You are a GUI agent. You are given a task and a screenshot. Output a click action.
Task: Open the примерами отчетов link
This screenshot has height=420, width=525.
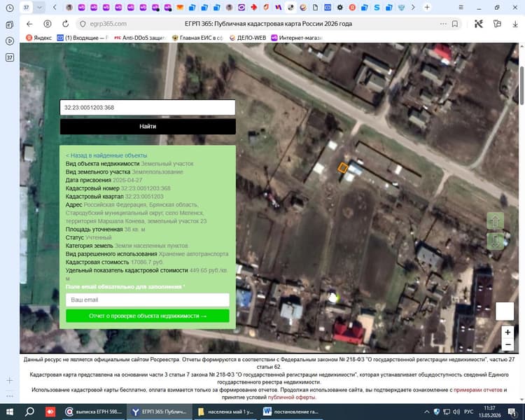pos(478,390)
